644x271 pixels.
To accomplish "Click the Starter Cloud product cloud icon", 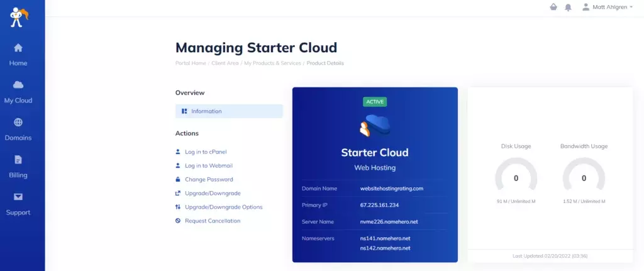I will tap(375, 126).
